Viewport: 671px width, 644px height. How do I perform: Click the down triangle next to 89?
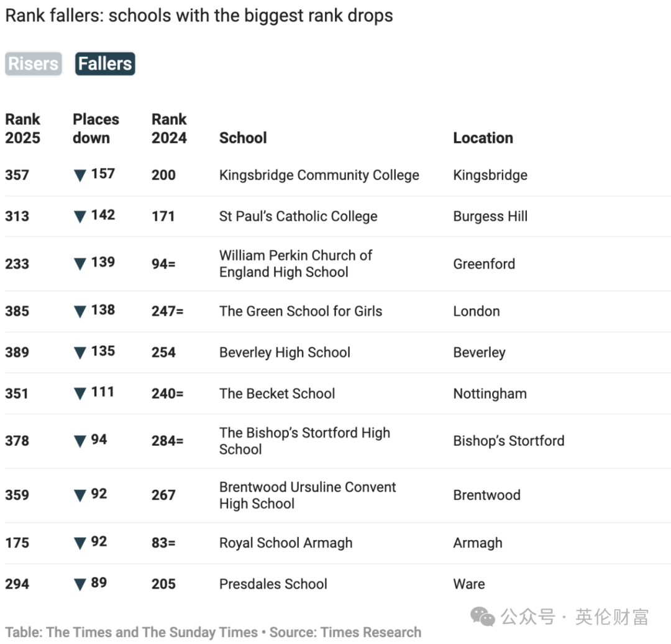coord(80,584)
